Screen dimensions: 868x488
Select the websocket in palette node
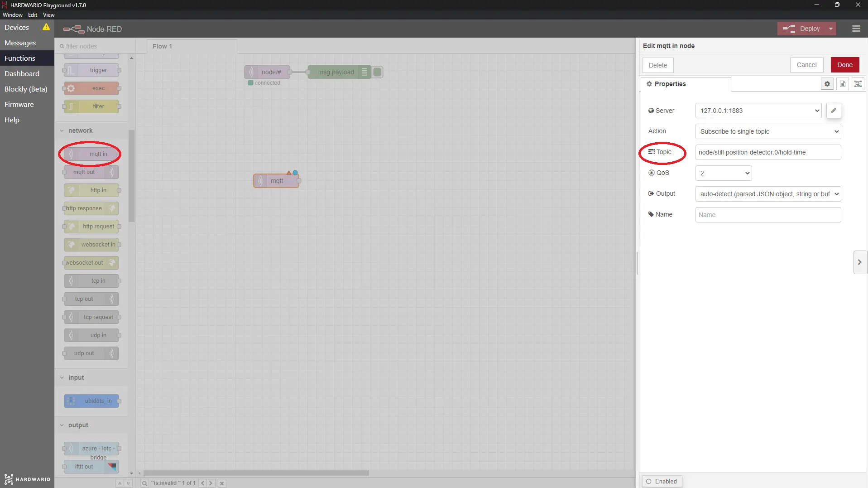click(91, 245)
